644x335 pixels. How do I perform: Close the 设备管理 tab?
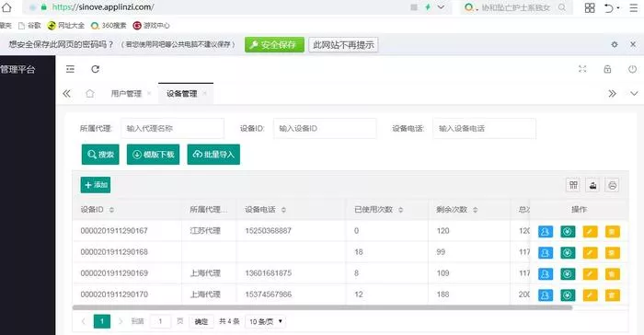coord(204,94)
